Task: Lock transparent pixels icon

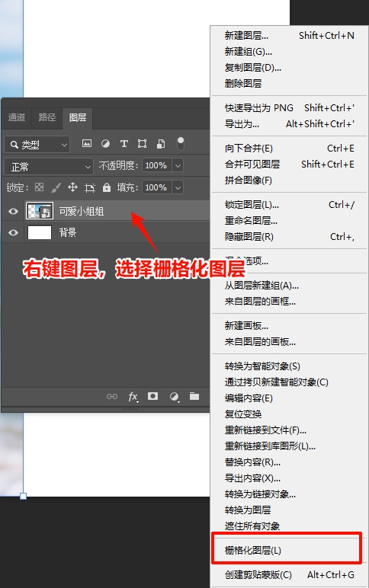Action: pos(39,187)
